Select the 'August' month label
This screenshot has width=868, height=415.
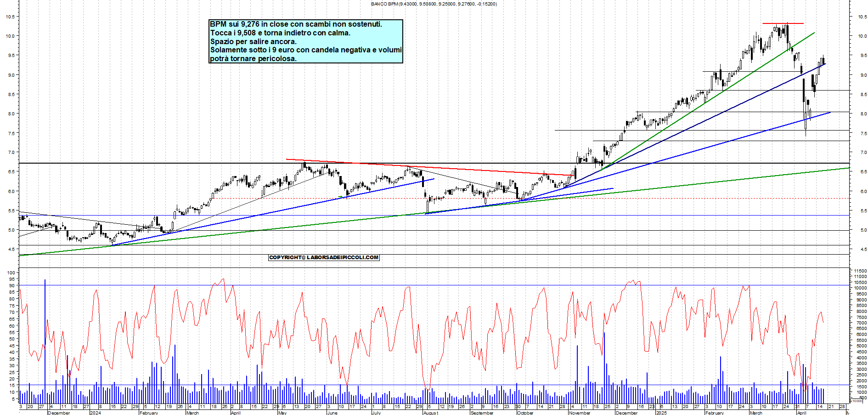[x=430, y=413]
